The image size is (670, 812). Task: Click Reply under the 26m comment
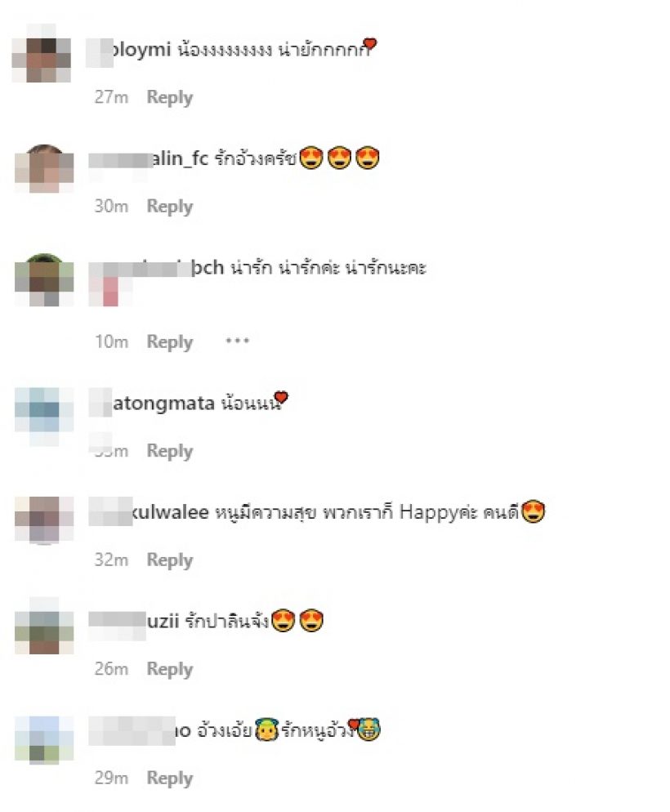tap(169, 669)
